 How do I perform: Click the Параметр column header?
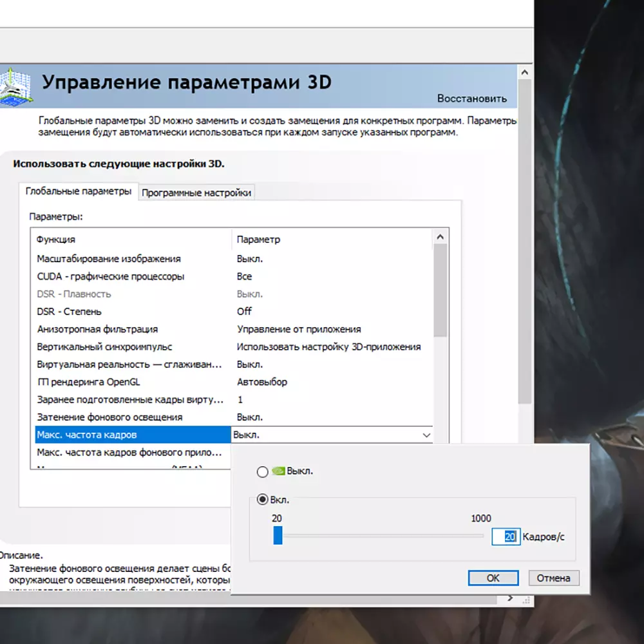click(333, 240)
